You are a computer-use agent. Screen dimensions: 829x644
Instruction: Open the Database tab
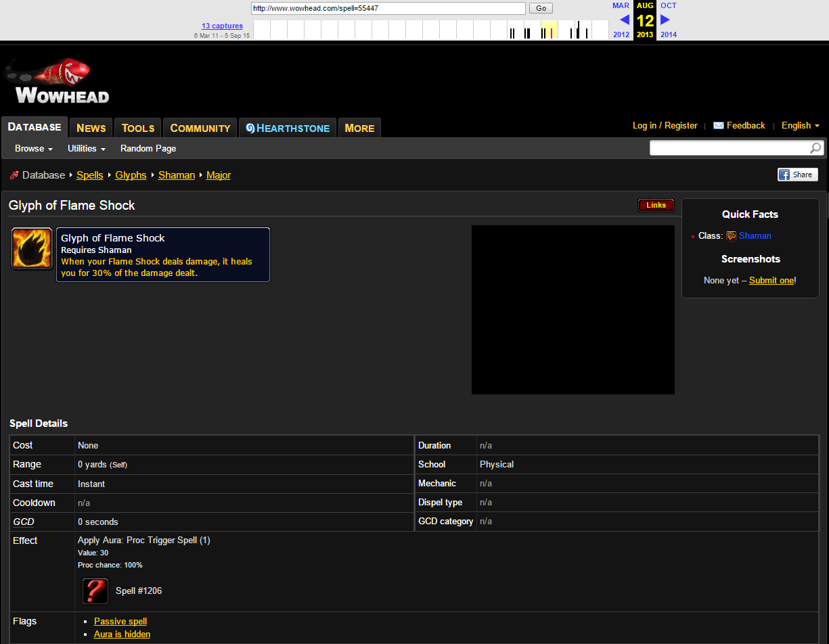pos(35,127)
